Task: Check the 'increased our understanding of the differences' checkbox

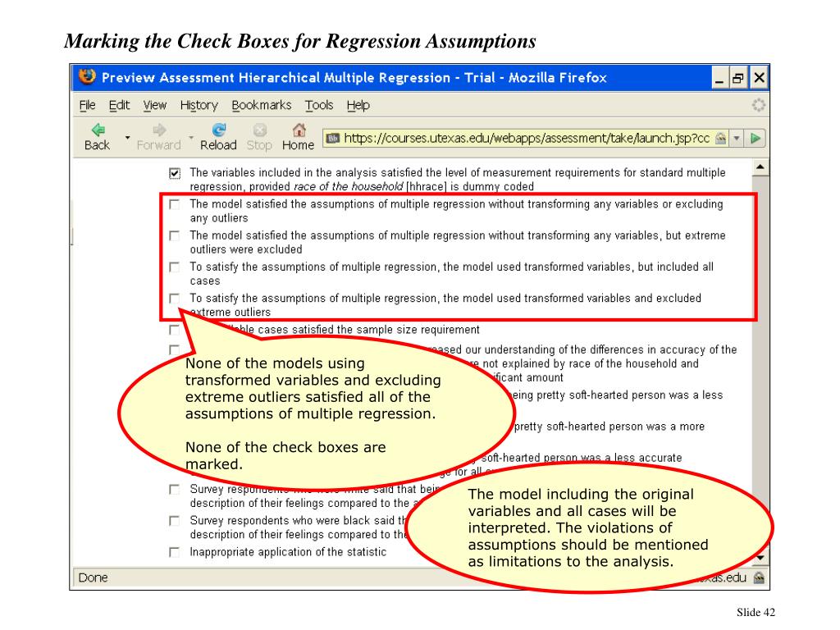Action: [x=175, y=349]
